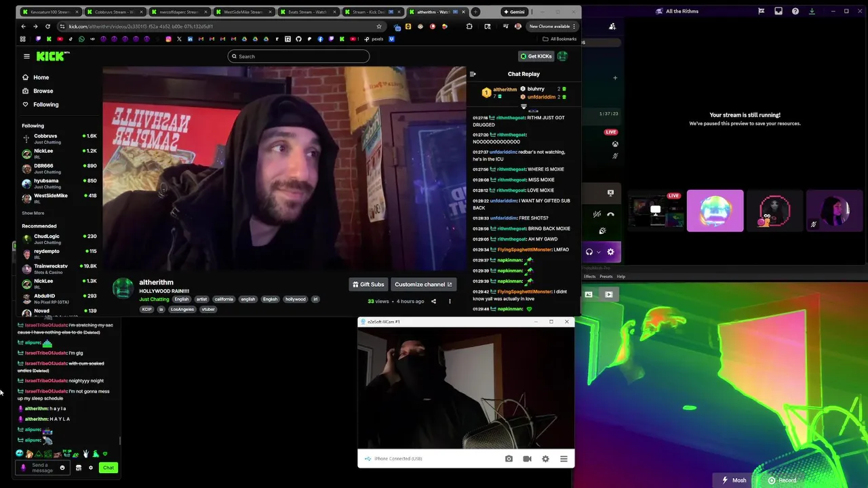
Task: Click Get KICKs button
Action: pos(536,56)
